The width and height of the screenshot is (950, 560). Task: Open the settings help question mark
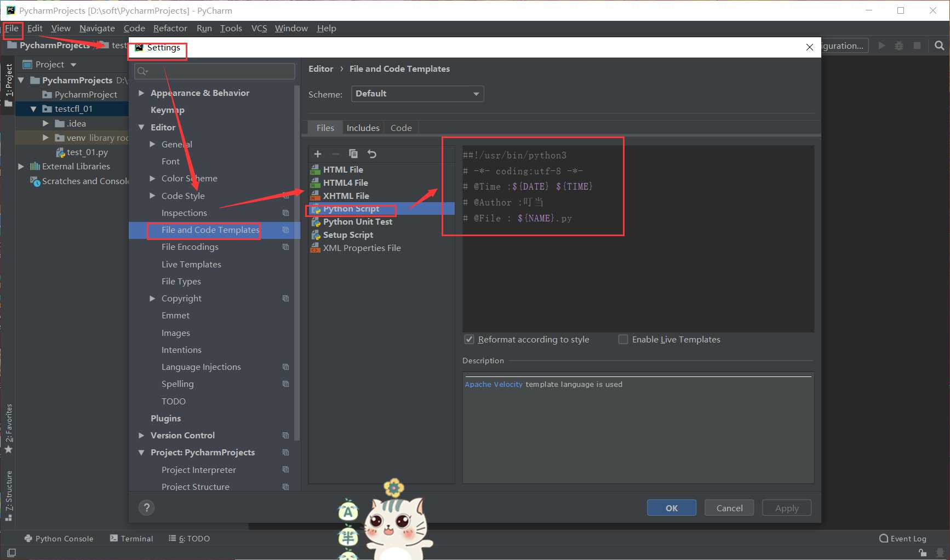(146, 508)
